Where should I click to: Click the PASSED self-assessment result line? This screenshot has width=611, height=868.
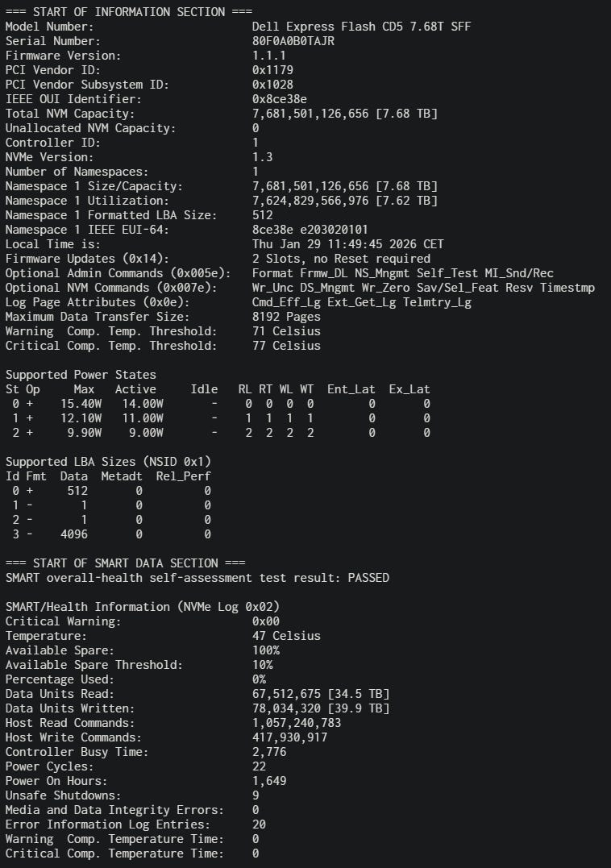197,578
